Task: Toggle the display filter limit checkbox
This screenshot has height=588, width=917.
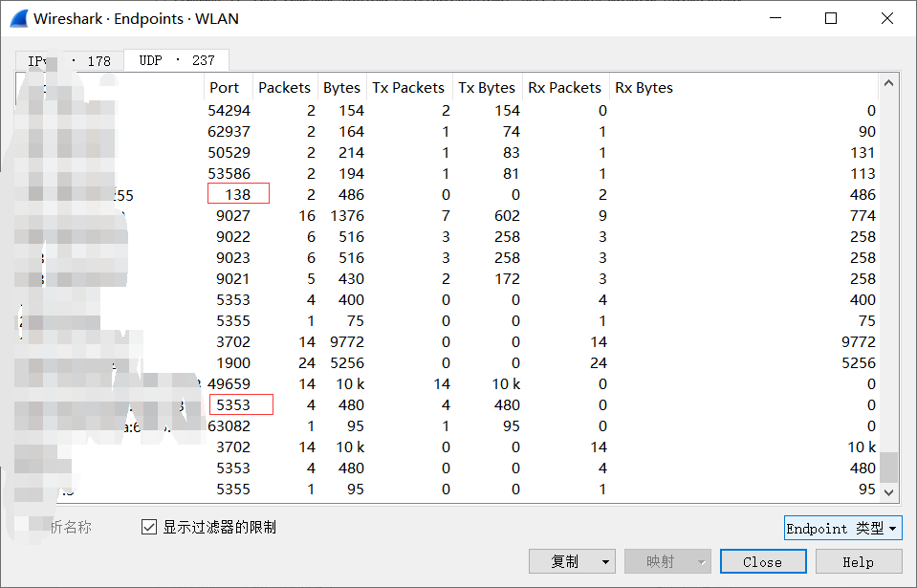Action: (x=148, y=527)
